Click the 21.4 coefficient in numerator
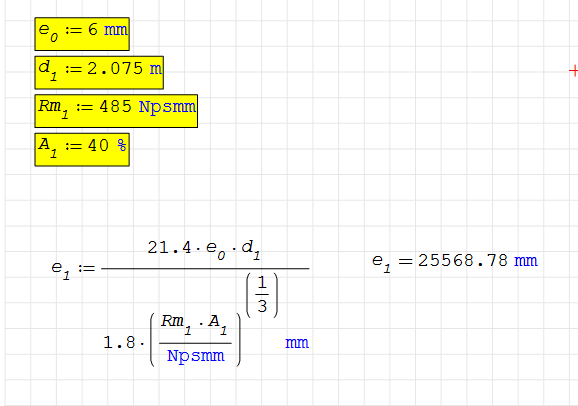Screen dimensions: 578x406 [169, 247]
